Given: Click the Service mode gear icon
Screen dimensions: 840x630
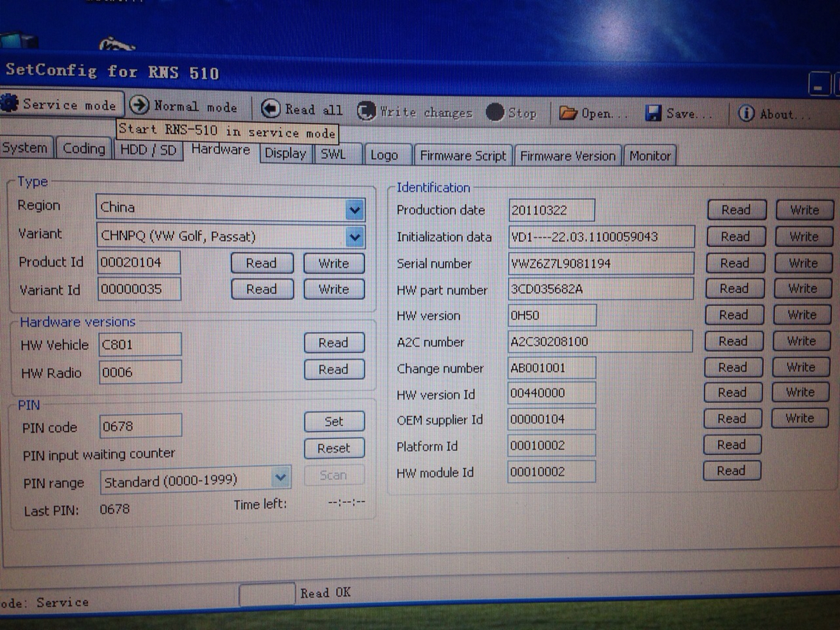Looking at the screenshot, I should pyautogui.click(x=10, y=104).
